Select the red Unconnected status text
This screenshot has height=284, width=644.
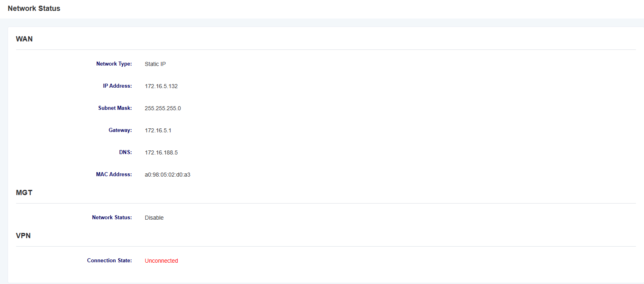162,261
